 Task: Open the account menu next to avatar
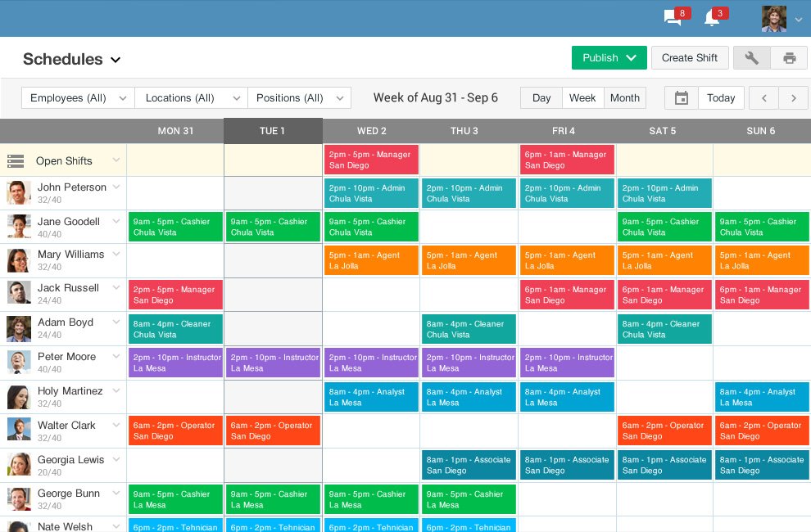(x=796, y=18)
